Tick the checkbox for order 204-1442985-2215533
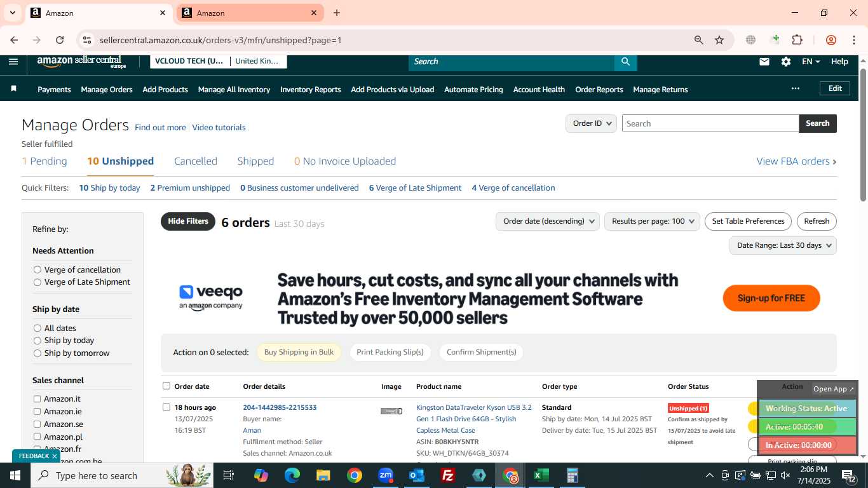 [x=166, y=407]
